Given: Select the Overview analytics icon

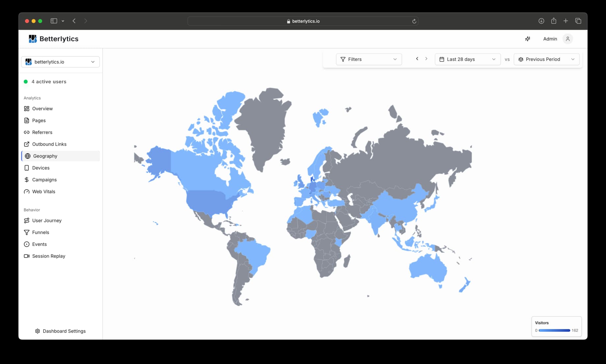Looking at the screenshot, I should pyautogui.click(x=27, y=108).
